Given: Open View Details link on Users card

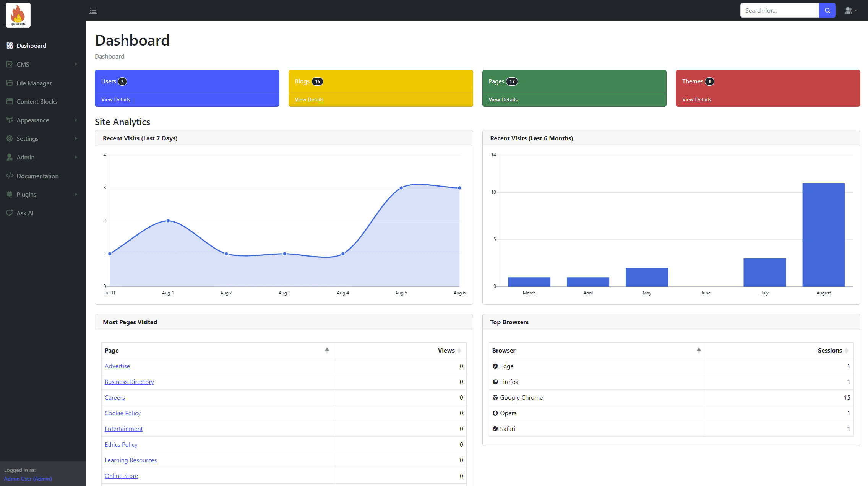Looking at the screenshot, I should pos(115,99).
